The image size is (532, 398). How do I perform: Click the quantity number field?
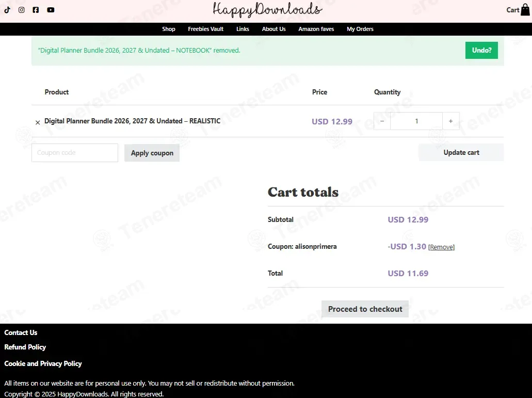[416, 121]
